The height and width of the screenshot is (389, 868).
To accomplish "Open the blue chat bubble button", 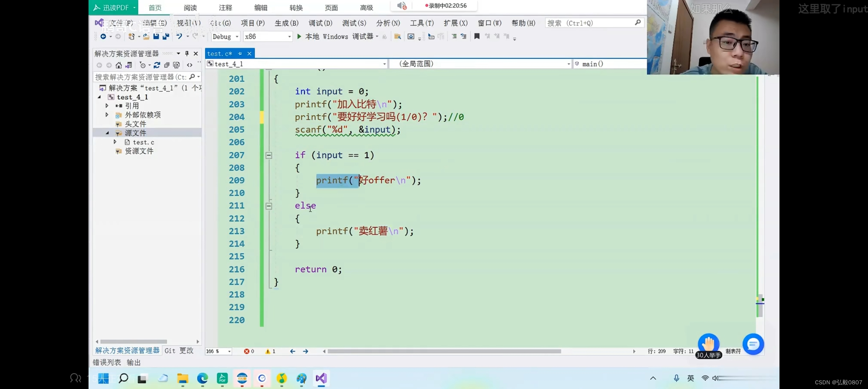I will tap(753, 344).
